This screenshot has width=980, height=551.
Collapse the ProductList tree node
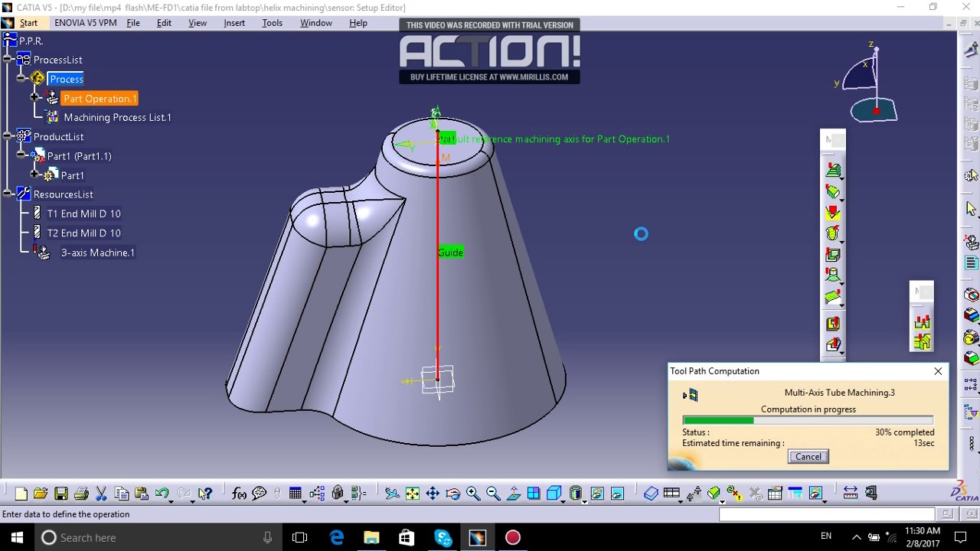pos(8,136)
